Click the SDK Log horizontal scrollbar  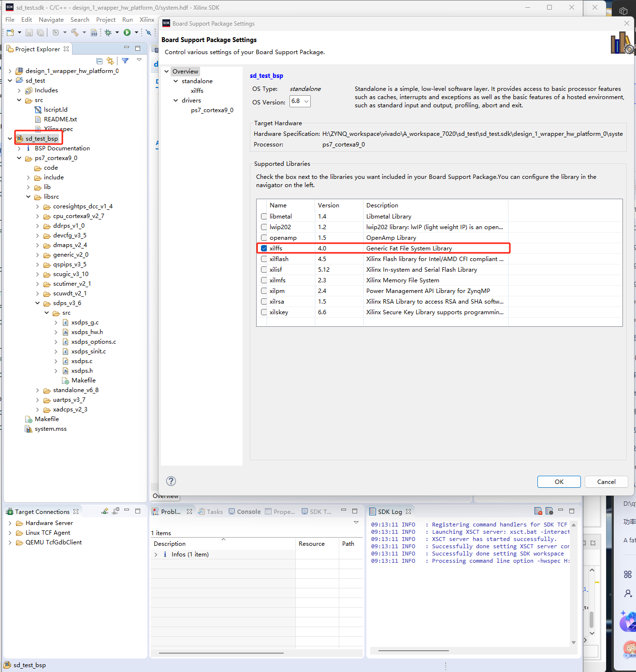click(413, 651)
